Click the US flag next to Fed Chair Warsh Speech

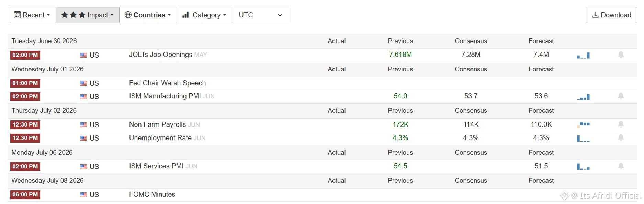coord(83,83)
